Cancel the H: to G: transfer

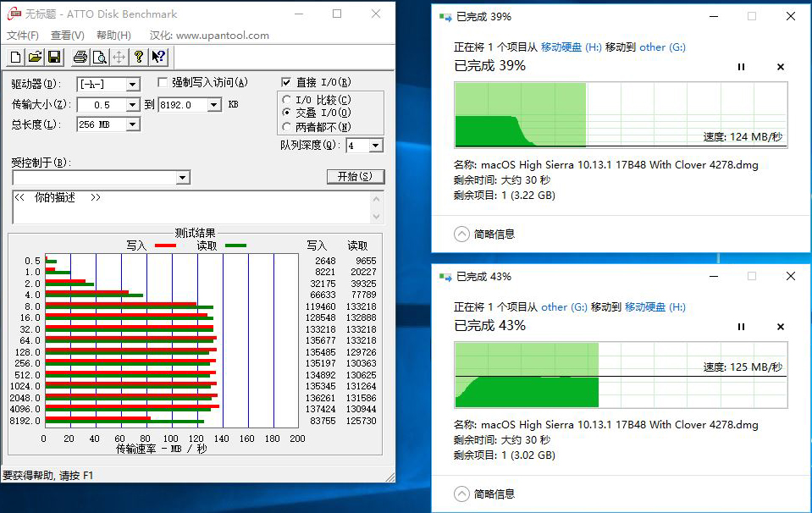[x=781, y=67]
